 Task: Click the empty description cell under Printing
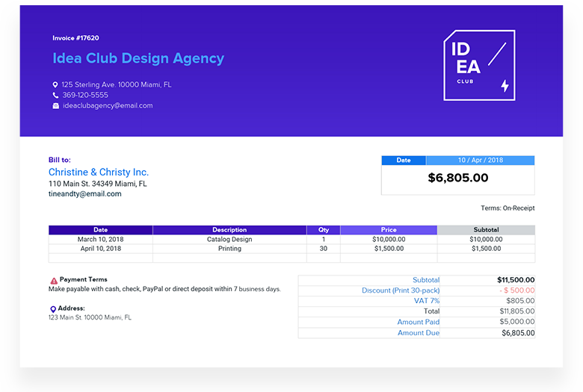tap(229, 258)
